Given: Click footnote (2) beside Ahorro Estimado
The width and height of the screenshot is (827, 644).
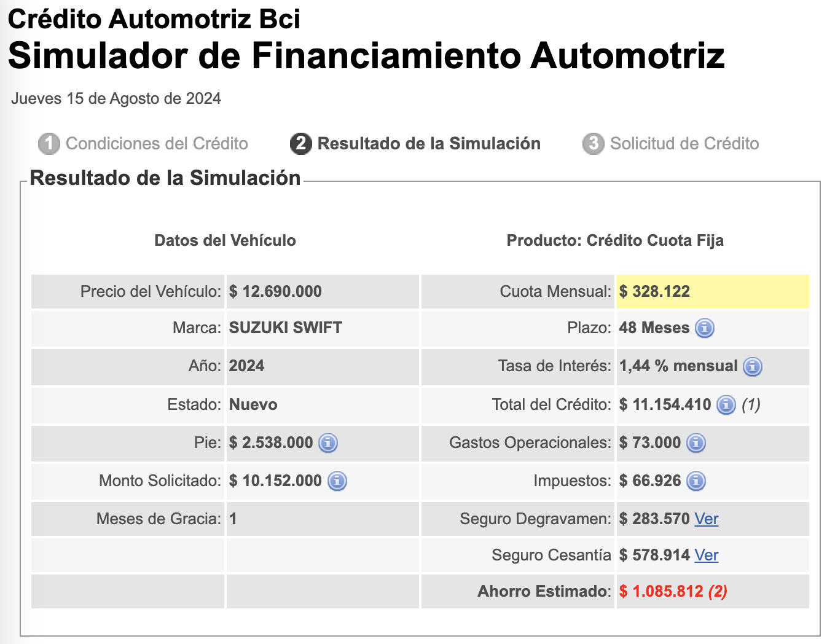Looking at the screenshot, I should click(x=716, y=591).
